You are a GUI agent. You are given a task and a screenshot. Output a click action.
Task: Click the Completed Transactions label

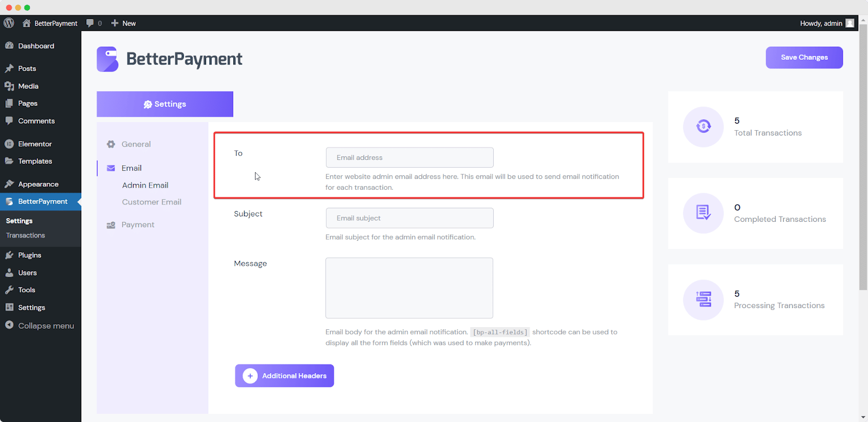pyautogui.click(x=780, y=219)
